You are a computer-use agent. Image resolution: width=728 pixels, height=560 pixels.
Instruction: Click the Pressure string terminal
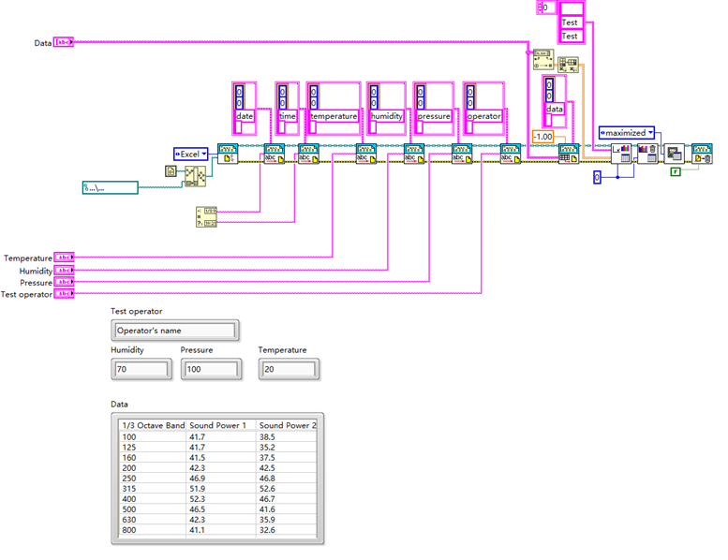click(x=64, y=282)
